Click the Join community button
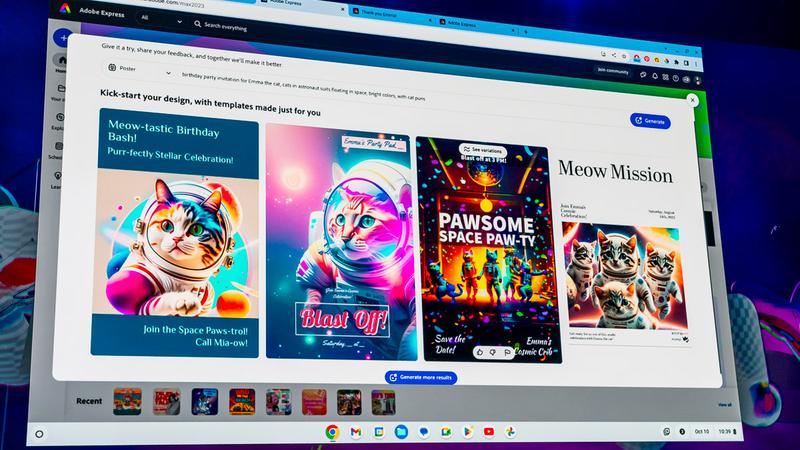800x450 pixels. click(613, 70)
